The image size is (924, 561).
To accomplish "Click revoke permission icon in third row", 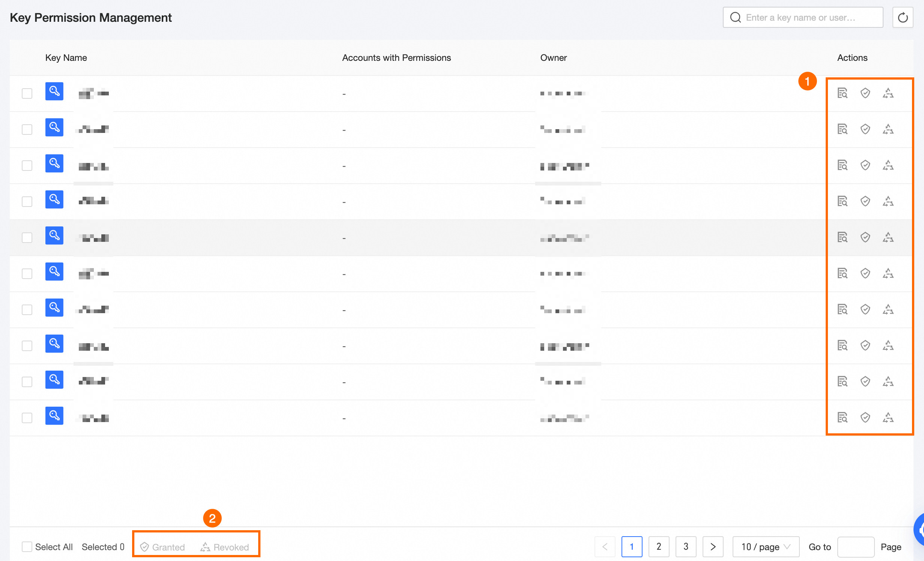I will tap(888, 165).
